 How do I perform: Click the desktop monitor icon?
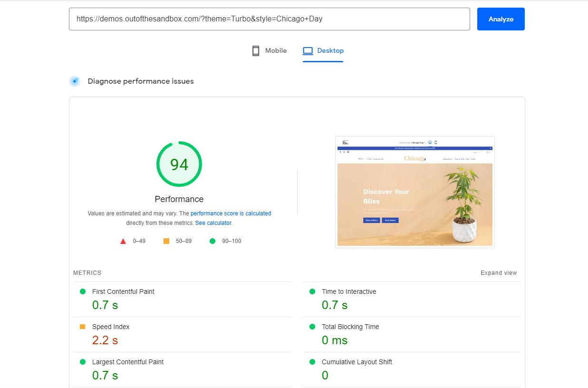308,51
